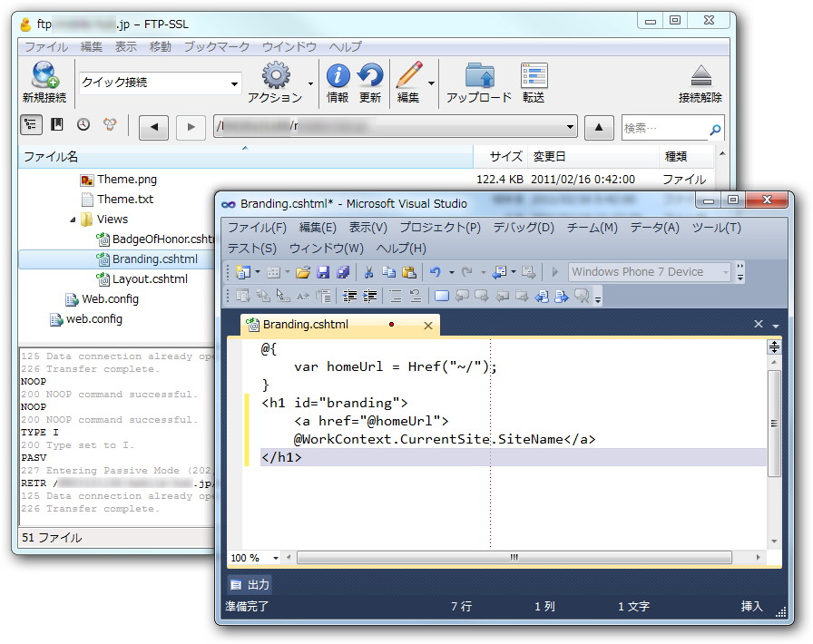Go forward with the right arrow button
Viewport: 813px width, 644px height.
click(x=191, y=127)
